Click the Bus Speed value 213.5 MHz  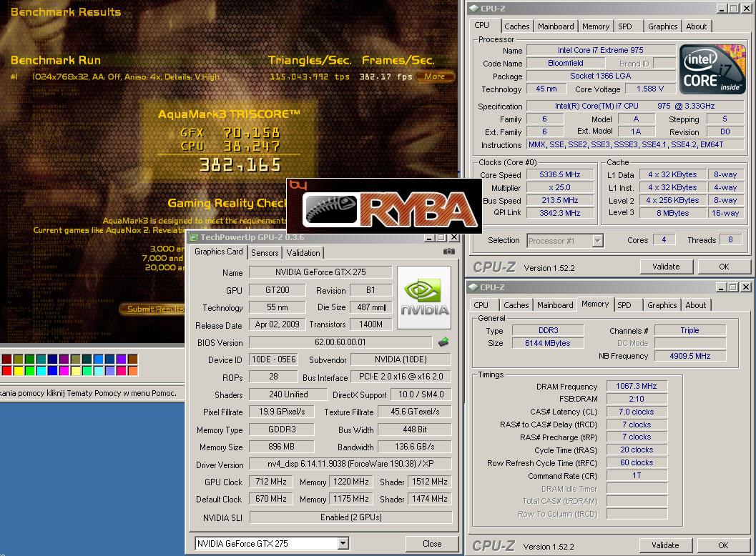[x=559, y=200]
